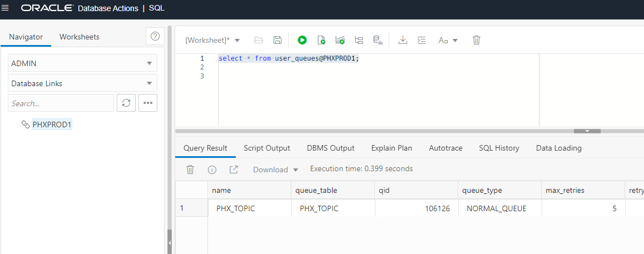Screen dimensions: 644x254
Task: Open the query result in new window
Action: pos(234,170)
